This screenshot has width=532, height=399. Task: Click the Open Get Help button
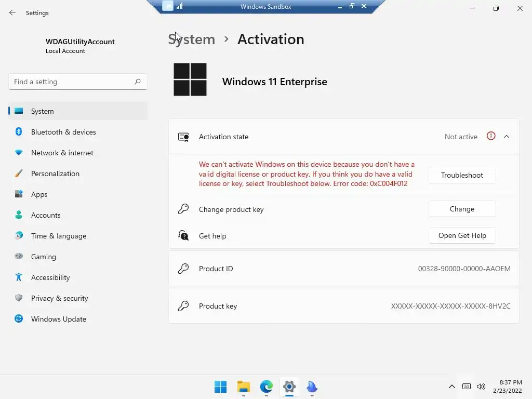(462, 235)
